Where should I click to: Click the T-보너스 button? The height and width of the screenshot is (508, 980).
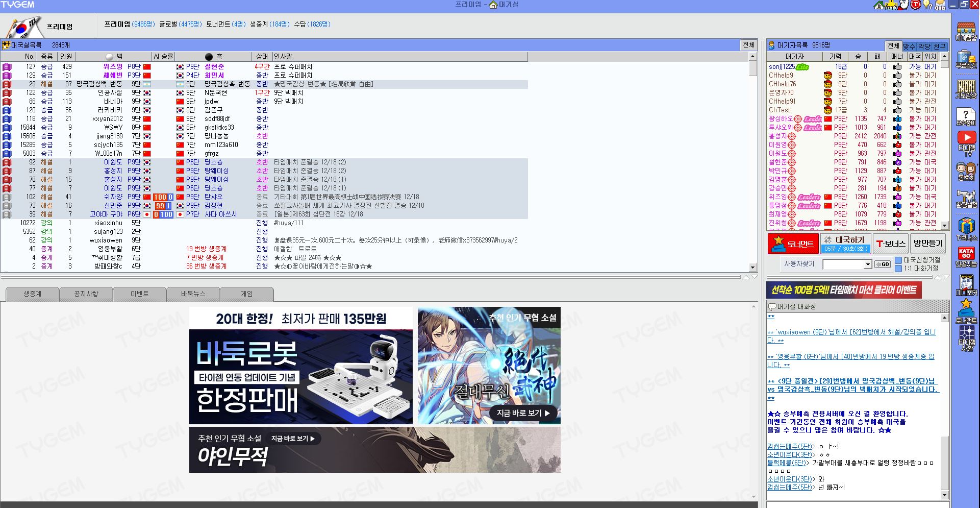click(891, 244)
